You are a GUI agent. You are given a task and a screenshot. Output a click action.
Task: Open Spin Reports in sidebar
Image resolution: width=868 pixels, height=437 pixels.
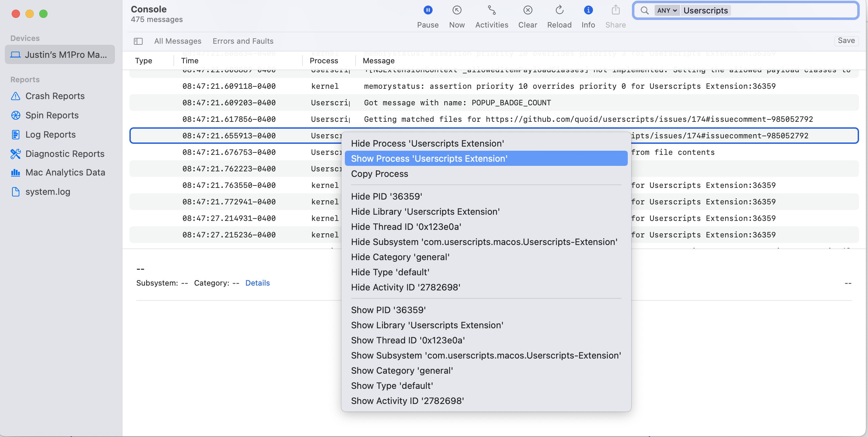coord(52,115)
